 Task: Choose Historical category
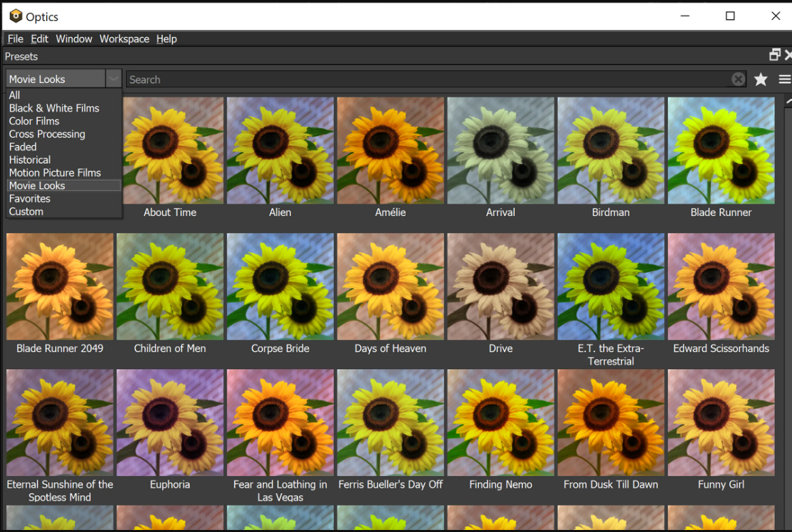64,159
